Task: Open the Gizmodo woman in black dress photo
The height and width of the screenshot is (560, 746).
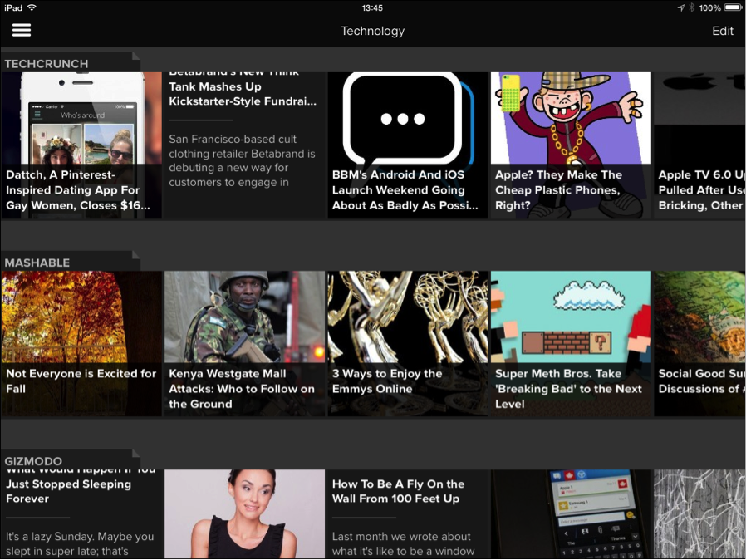Action: pos(244,513)
